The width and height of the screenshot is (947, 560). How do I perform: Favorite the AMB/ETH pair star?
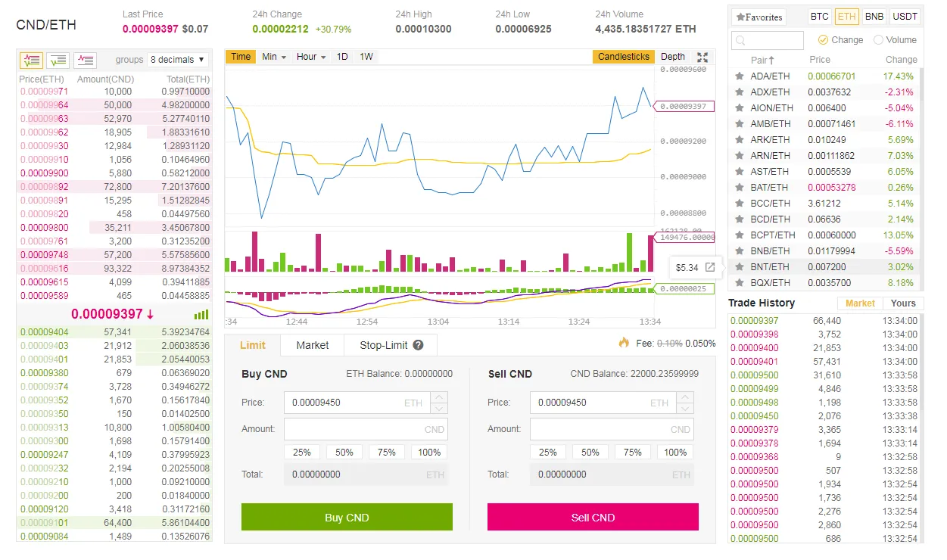(740, 124)
